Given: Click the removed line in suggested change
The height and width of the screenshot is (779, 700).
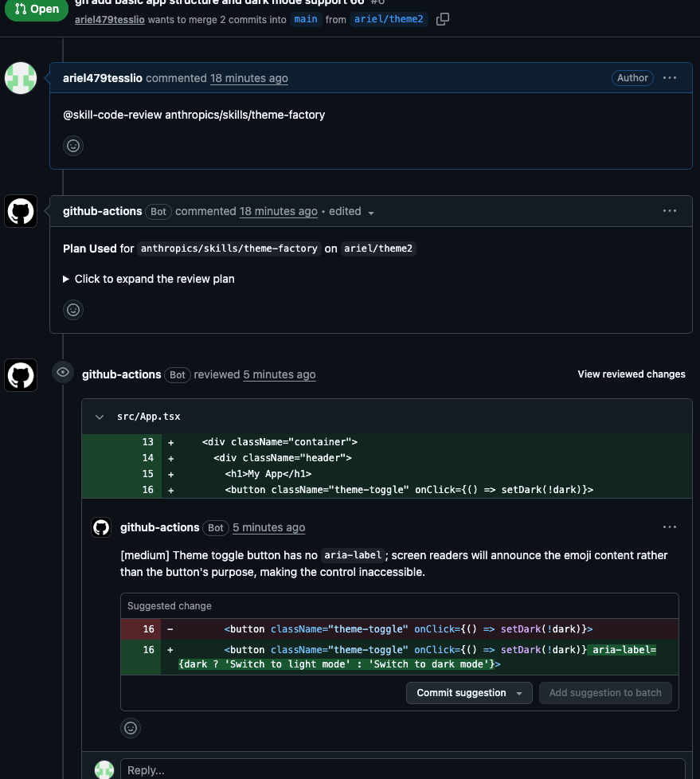Looking at the screenshot, I should coord(400,629).
